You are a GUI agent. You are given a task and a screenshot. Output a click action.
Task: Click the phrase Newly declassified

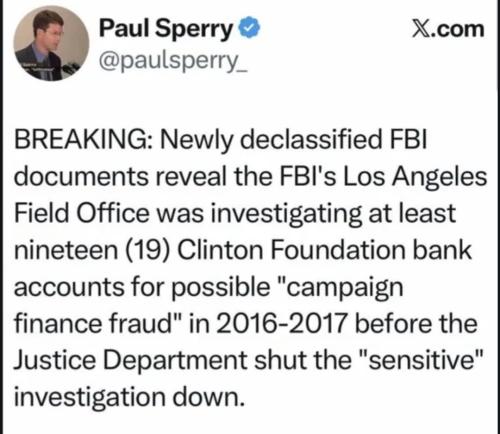point(270,140)
